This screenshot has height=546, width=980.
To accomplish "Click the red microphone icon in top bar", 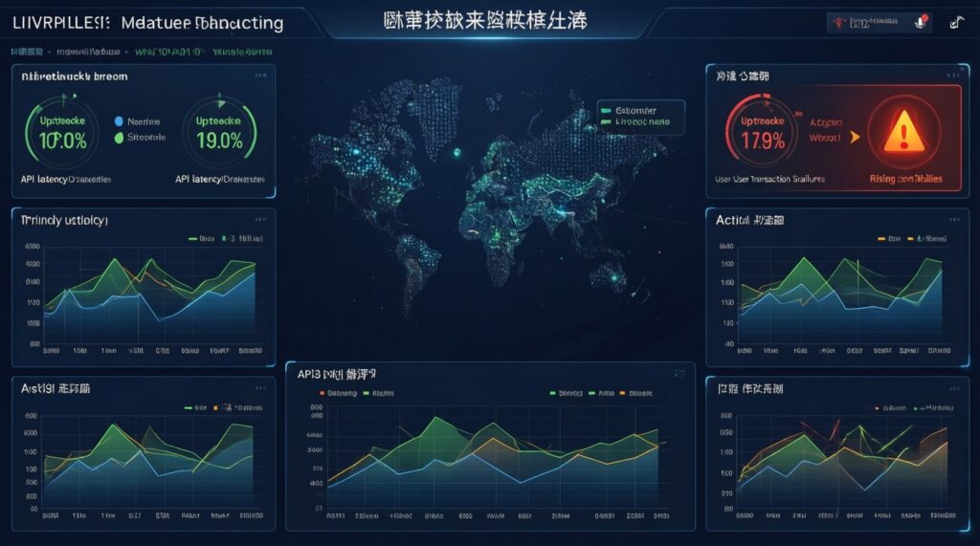I will [923, 23].
